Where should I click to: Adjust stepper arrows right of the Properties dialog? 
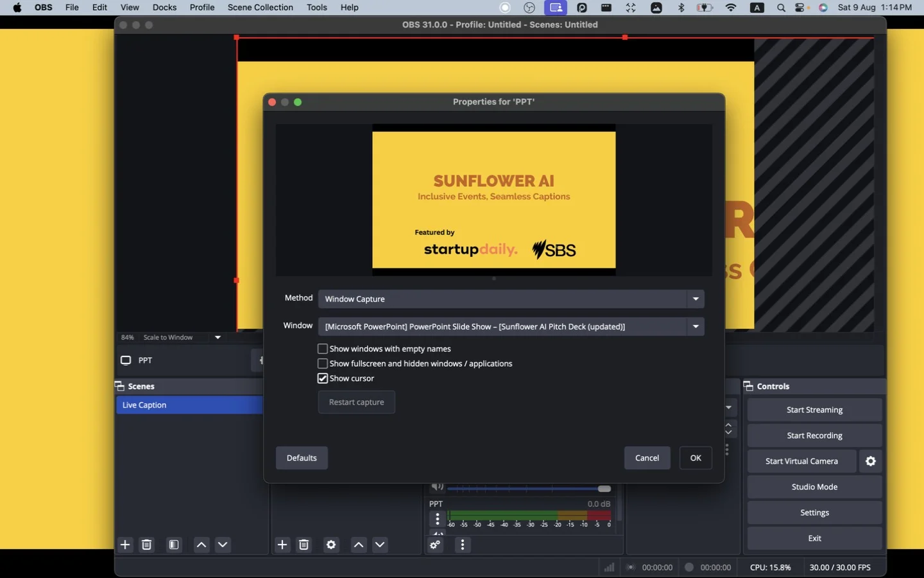click(729, 428)
